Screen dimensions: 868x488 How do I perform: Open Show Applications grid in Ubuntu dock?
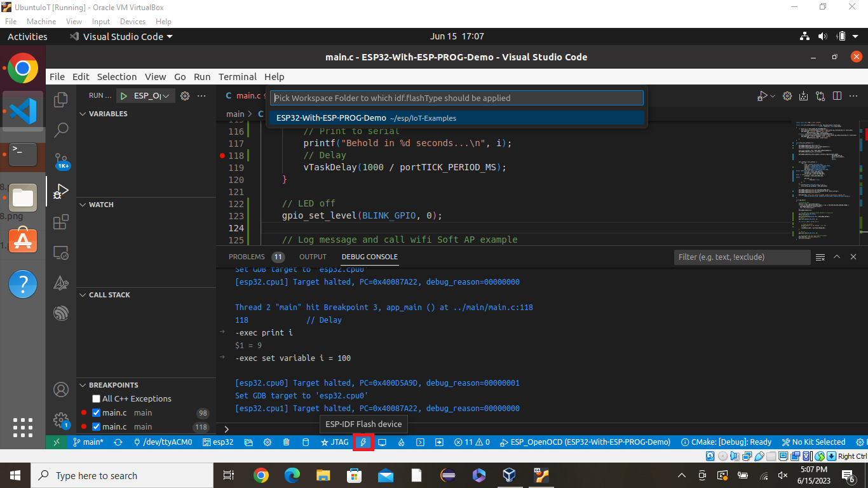pyautogui.click(x=23, y=427)
